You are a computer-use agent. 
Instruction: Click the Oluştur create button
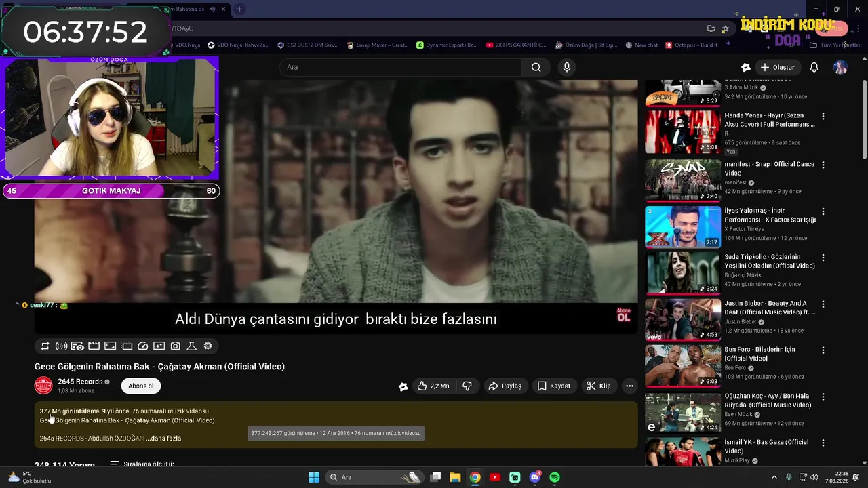pyautogui.click(x=777, y=67)
